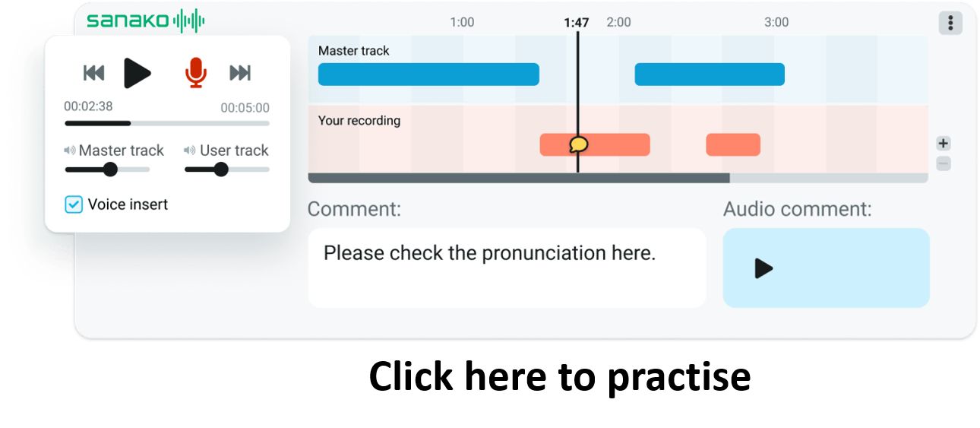Skip back to the previous track

click(x=93, y=73)
